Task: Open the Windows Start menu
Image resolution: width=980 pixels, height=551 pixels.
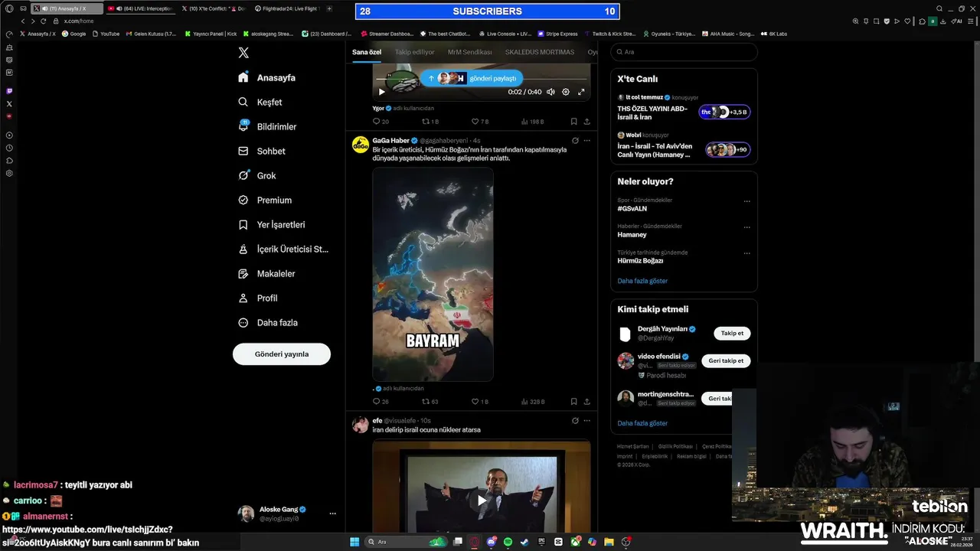Action: (354, 542)
